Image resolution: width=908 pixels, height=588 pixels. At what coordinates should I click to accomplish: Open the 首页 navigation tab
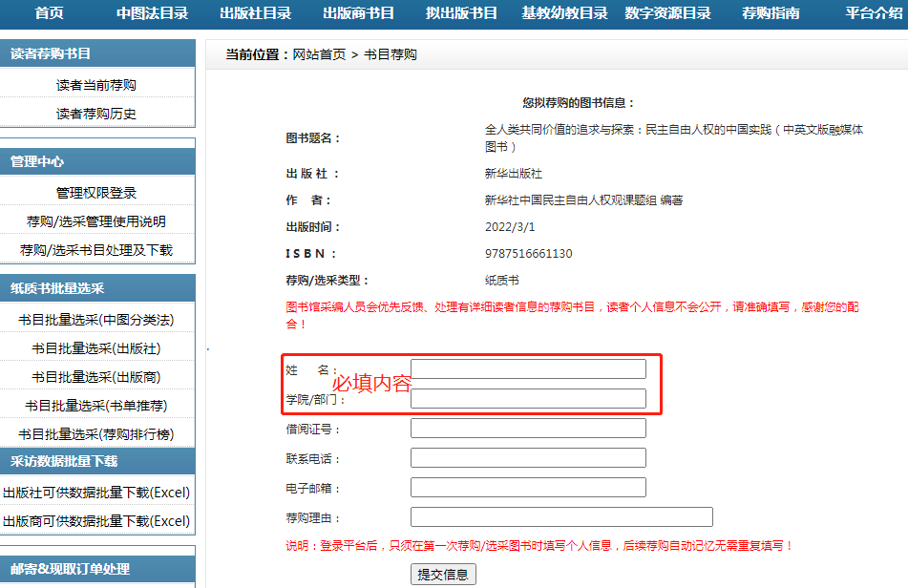[49, 13]
